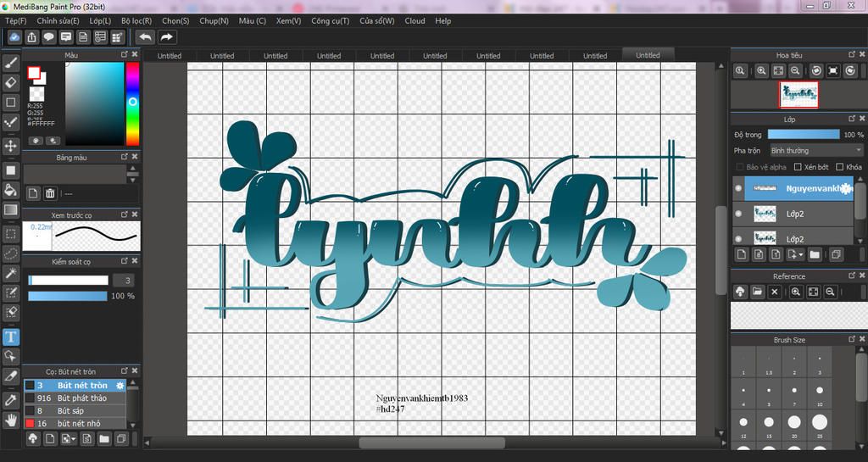The width and height of the screenshot is (868, 462).
Task: Undock the Lớp panel
Action: (x=852, y=119)
